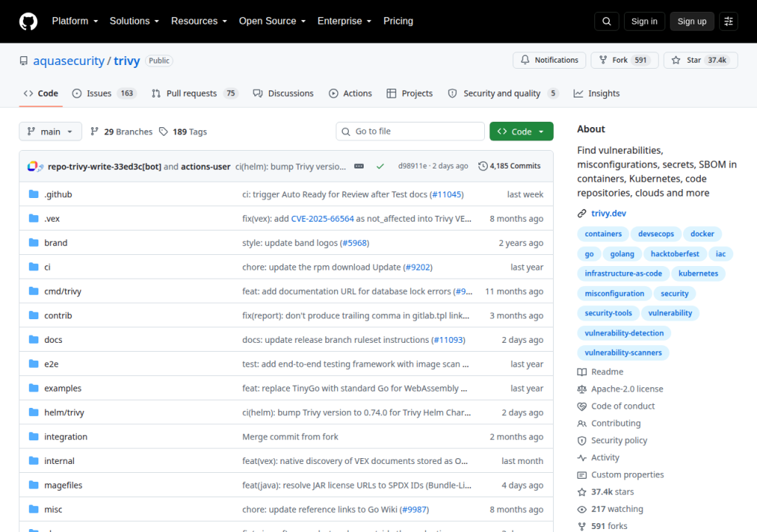Open the cmd/trivy folder
The height and width of the screenshot is (532, 757).
tap(63, 291)
